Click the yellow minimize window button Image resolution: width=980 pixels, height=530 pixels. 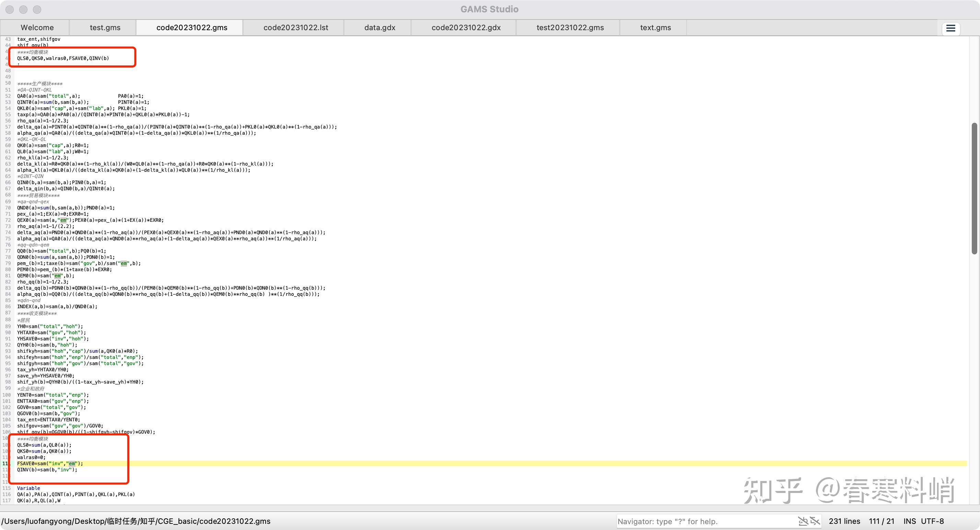coord(23,10)
